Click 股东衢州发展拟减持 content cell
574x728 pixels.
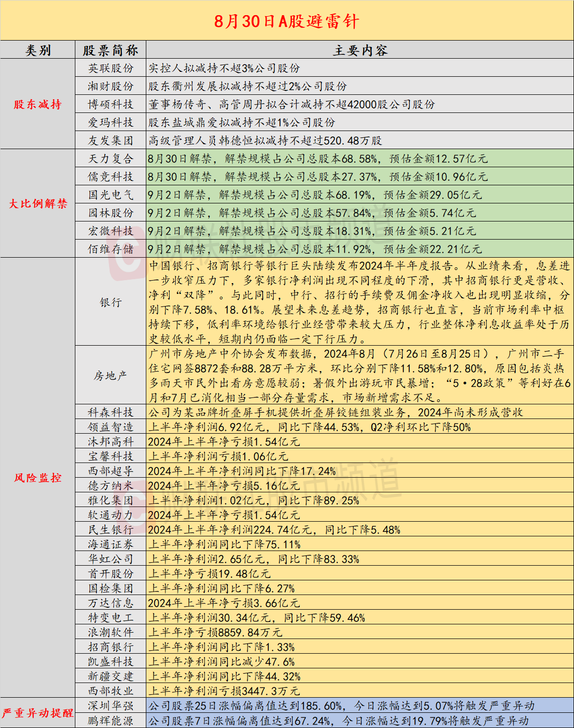[360, 86]
